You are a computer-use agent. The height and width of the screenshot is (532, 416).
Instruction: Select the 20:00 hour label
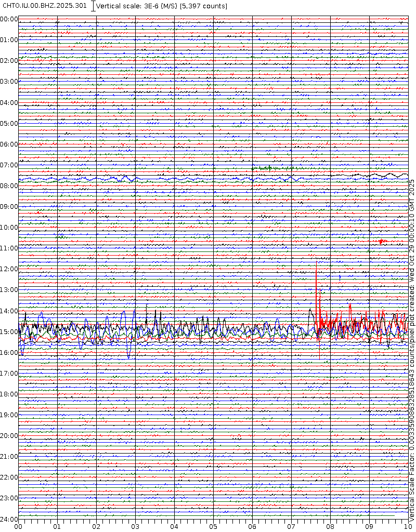click(x=9, y=436)
